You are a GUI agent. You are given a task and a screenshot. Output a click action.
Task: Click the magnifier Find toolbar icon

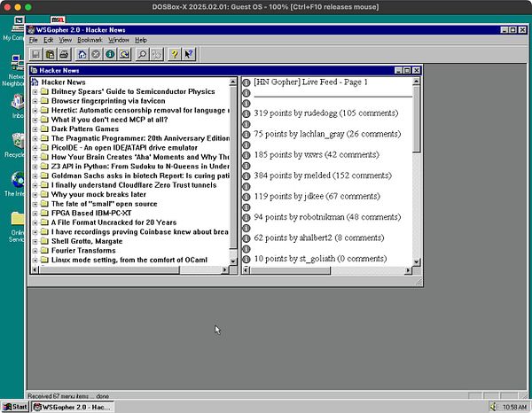tap(142, 54)
